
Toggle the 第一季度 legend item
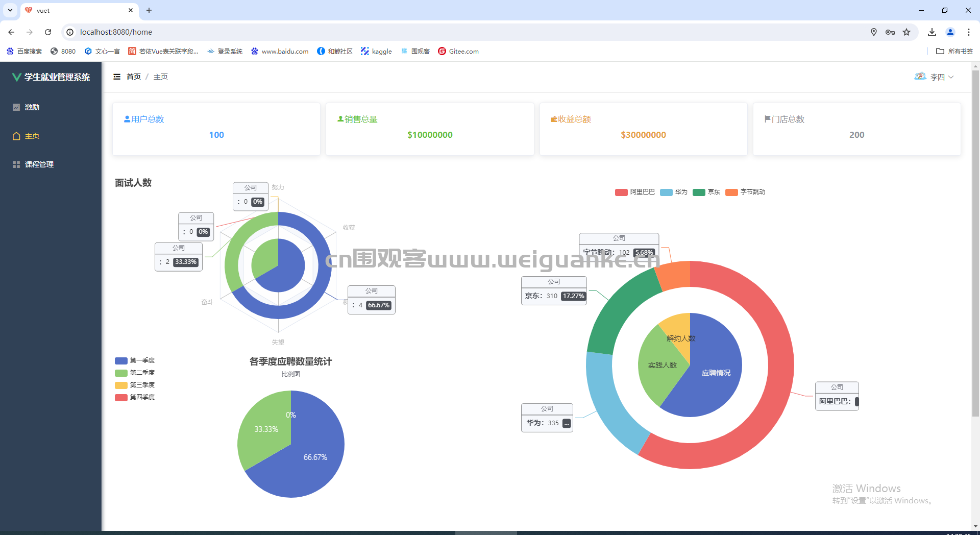135,360
